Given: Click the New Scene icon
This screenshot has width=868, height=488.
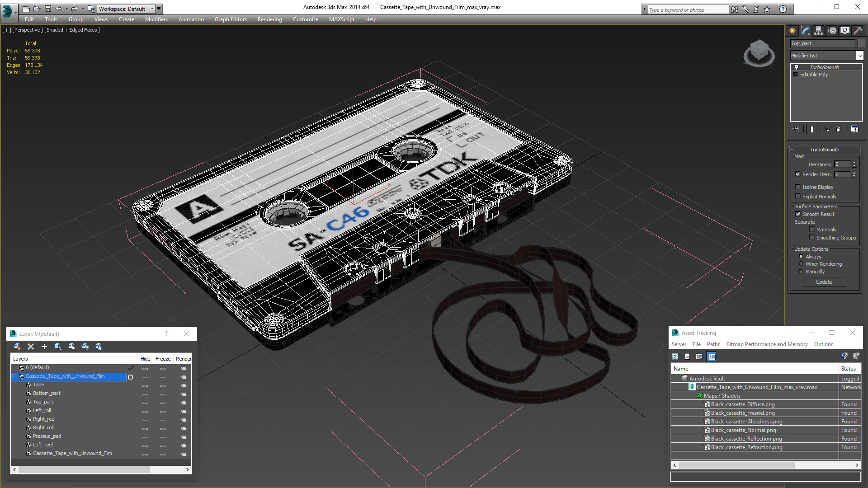Looking at the screenshot, I should [x=26, y=9].
